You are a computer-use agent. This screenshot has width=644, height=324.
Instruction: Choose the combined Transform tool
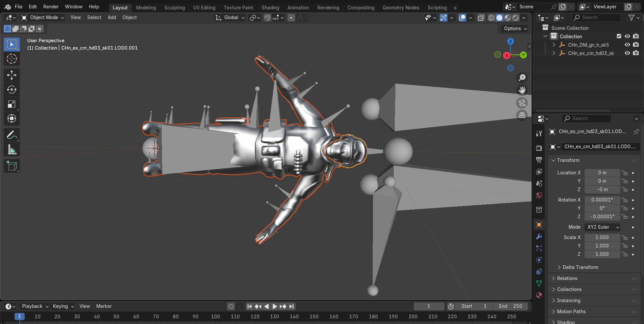click(12, 118)
